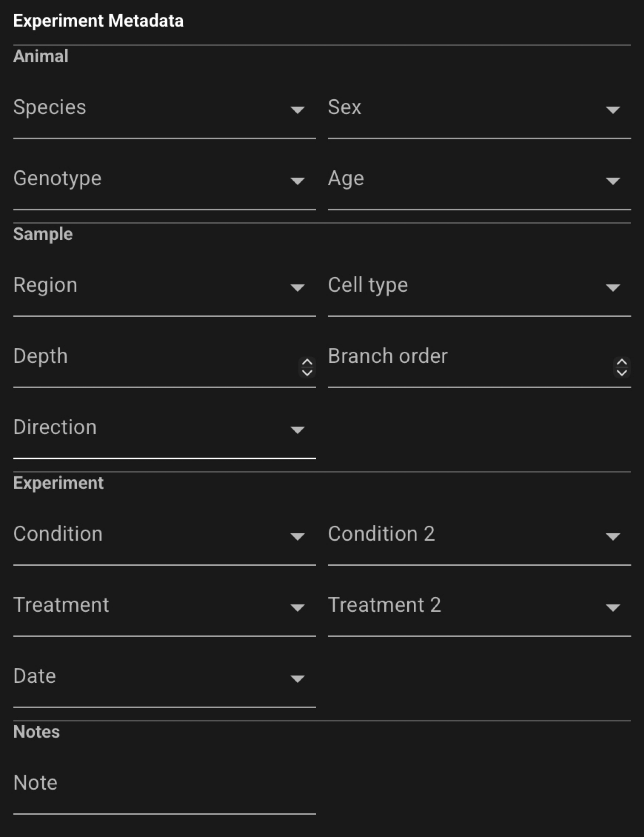Expand the Age dropdown arrow
This screenshot has width=644, height=837.
[613, 181]
